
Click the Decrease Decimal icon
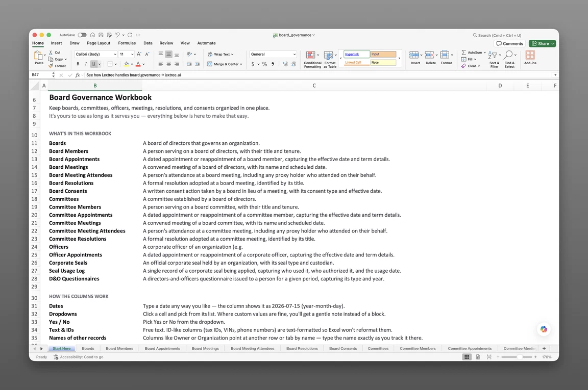(x=293, y=64)
